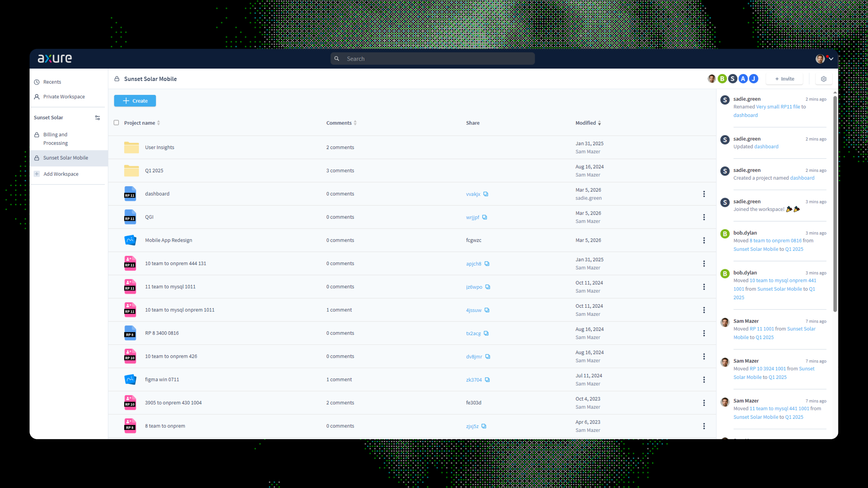Image resolution: width=868 pixels, height=488 pixels.
Task: Open the three-dot menu for QGI
Action: pyautogui.click(x=704, y=217)
